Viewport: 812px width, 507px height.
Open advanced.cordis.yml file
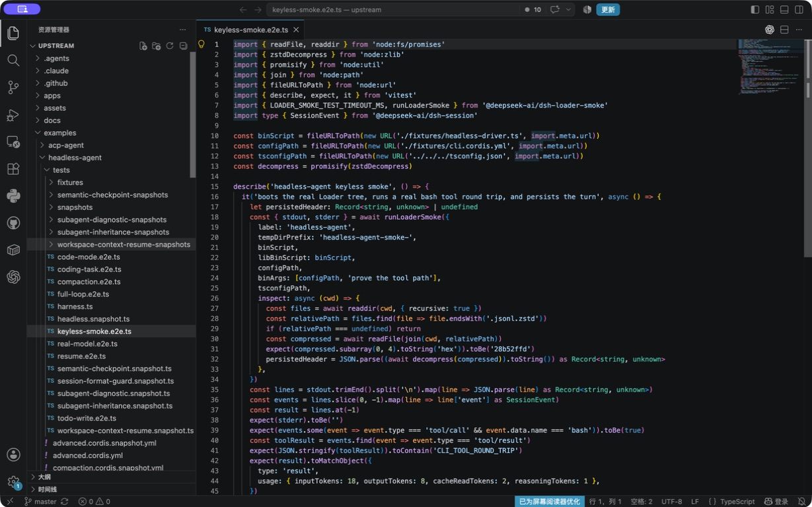(x=88, y=456)
